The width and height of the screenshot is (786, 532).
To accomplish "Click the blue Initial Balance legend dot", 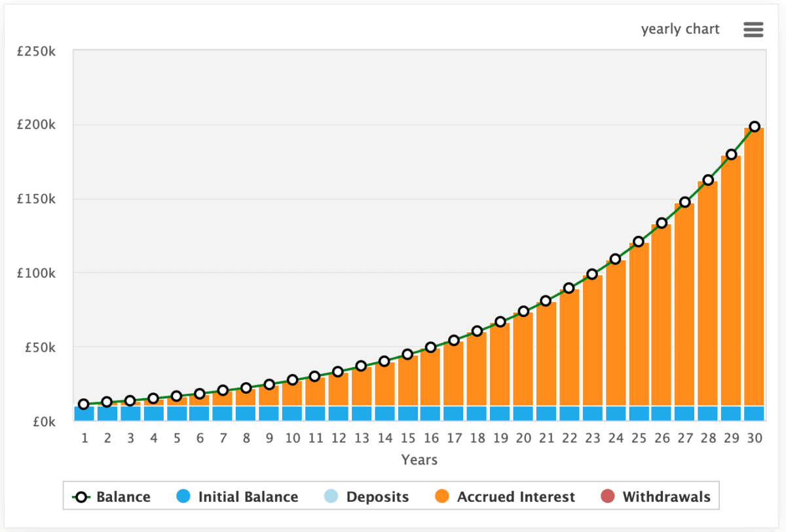I will click(183, 497).
